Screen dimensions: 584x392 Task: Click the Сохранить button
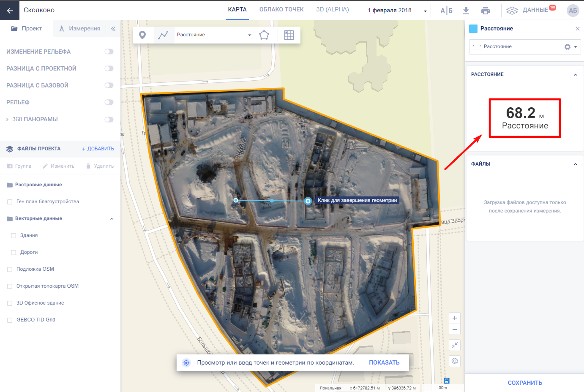point(524,383)
